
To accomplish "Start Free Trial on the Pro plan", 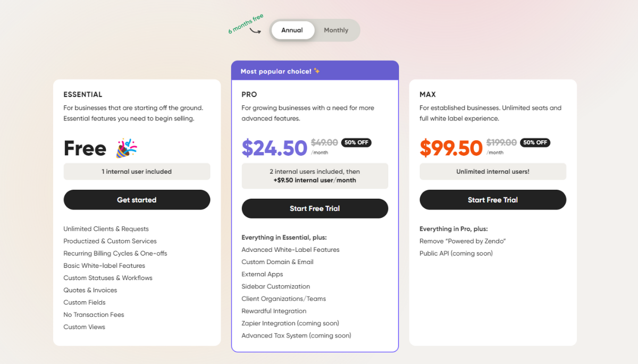I will [315, 208].
